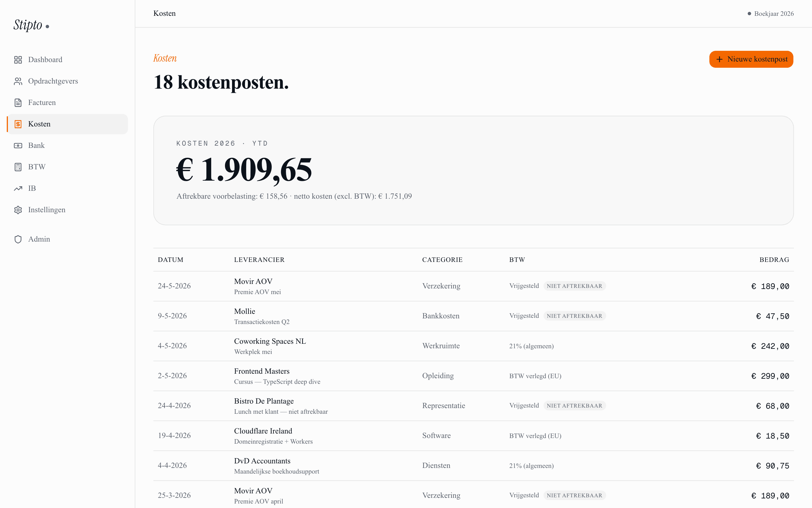Select the DvD Accountants row
812x508 pixels.
pos(473,466)
